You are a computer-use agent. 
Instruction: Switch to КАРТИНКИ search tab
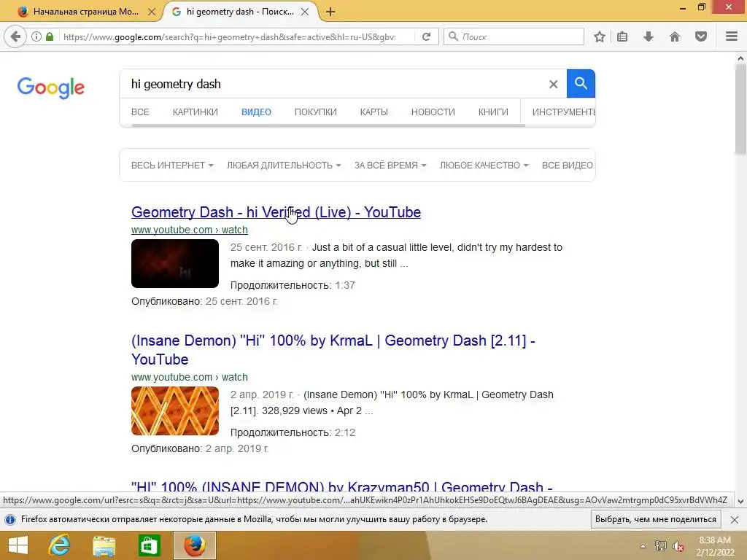coord(196,112)
